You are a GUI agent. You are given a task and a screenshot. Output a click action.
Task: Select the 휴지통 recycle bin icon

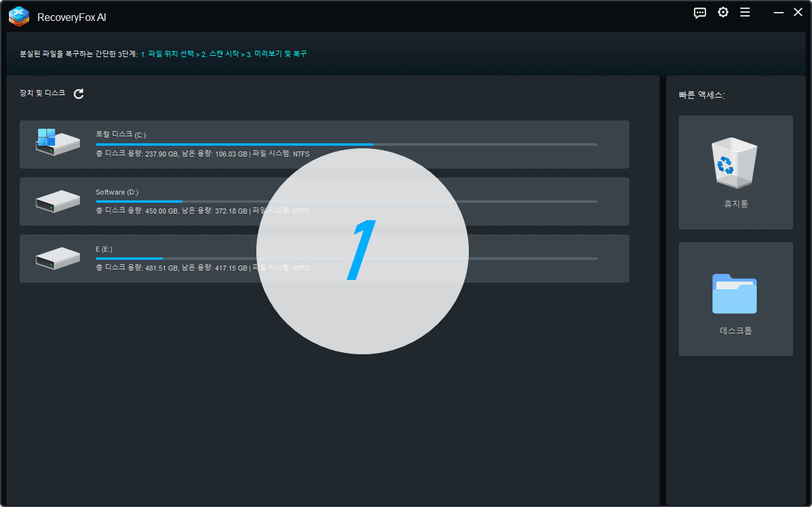pos(735,164)
